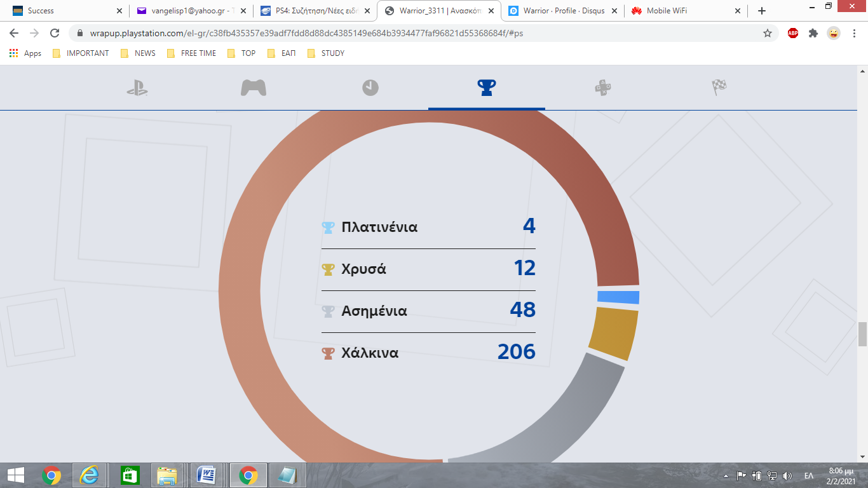
Task: Open the FREE TIME bookmarks folder
Action: (191, 53)
